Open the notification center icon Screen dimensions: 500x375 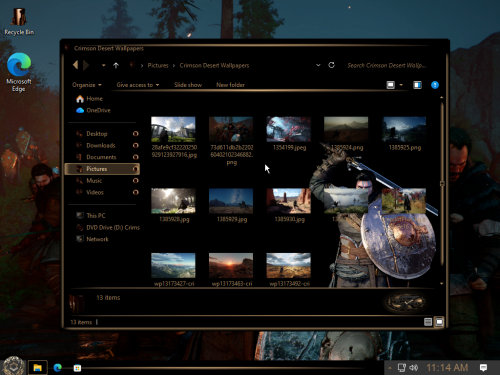point(483,368)
